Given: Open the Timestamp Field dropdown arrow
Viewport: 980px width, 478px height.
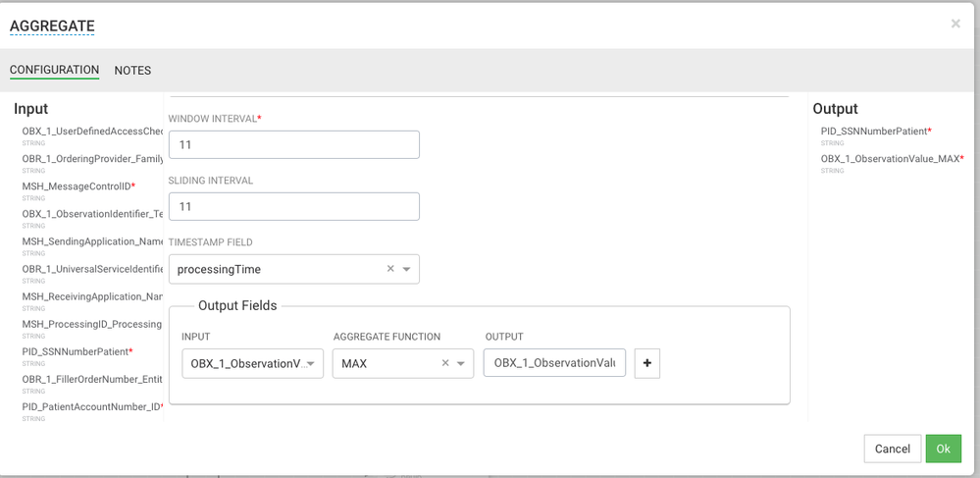Looking at the screenshot, I should [x=407, y=269].
